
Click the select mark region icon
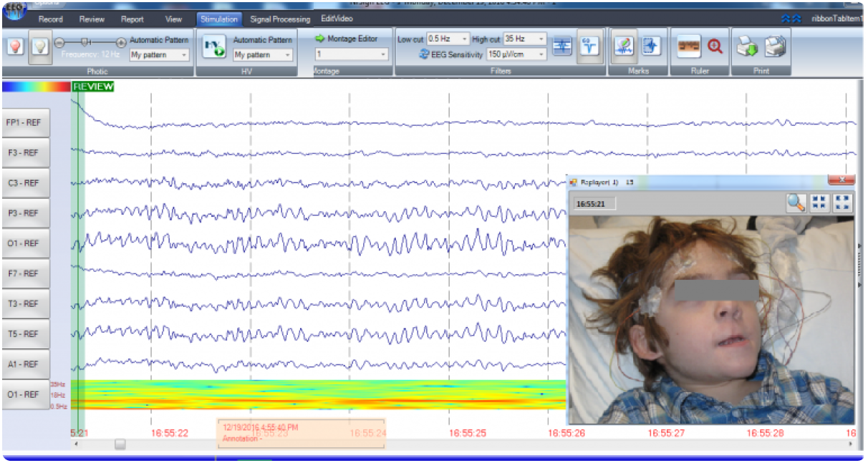coord(651,46)
